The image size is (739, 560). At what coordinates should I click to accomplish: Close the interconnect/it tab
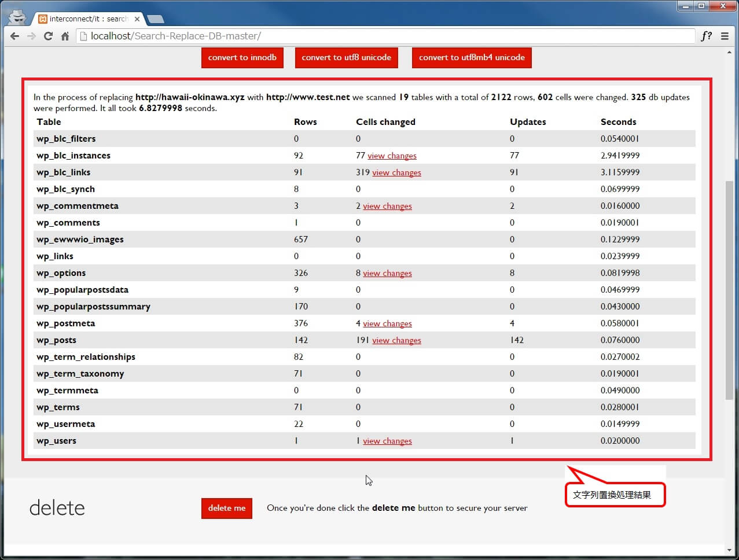[137, 19]
